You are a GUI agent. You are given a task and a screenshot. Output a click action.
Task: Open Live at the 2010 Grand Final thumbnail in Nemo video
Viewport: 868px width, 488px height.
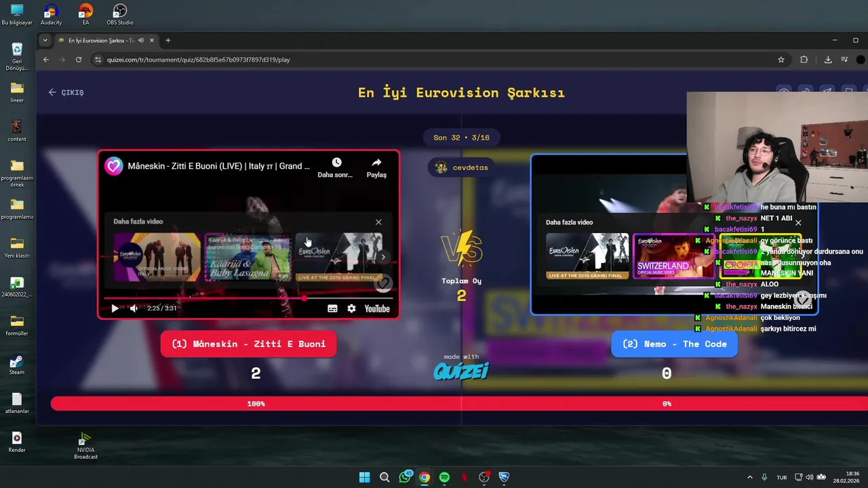(x=587, y=257)
